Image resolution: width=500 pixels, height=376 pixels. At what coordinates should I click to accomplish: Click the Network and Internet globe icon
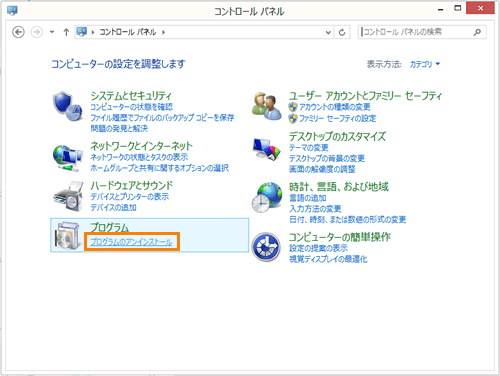(x=68, y=158)
